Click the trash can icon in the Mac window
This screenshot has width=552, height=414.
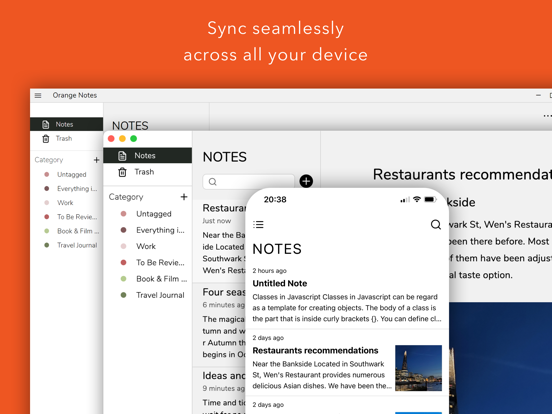122,172
